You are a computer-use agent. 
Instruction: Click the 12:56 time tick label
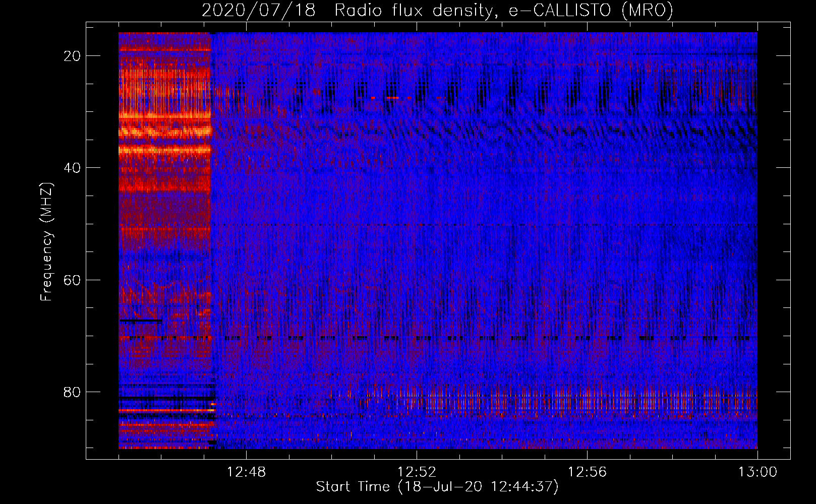(x=587, y=472)
